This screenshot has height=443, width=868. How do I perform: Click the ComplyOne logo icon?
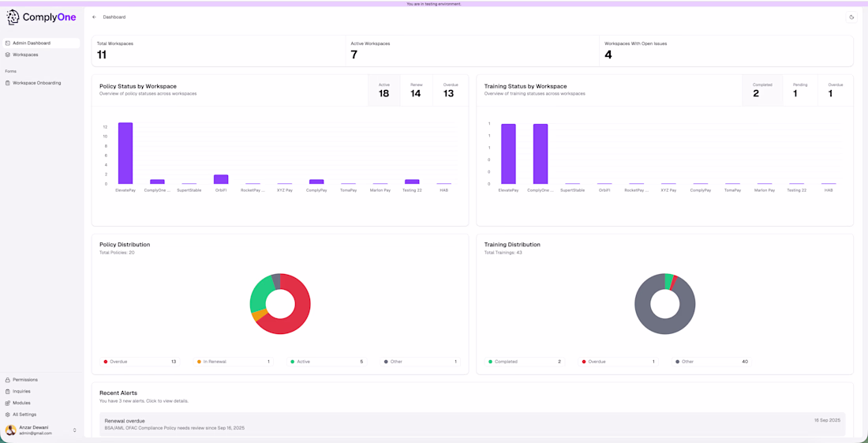13,17
